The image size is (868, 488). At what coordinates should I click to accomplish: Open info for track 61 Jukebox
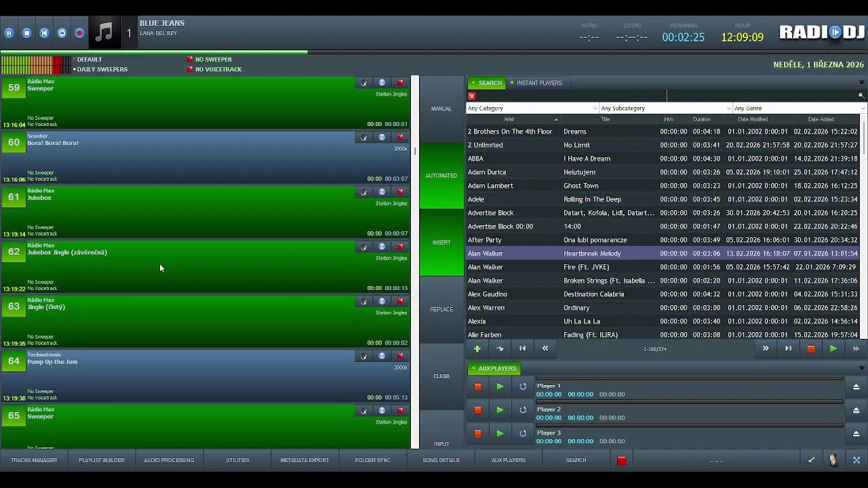pyautogui.click(x=382, y=192)
